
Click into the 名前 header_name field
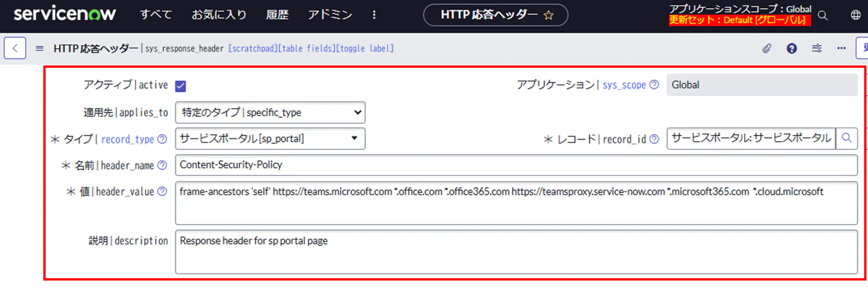(x=516, y=165)
